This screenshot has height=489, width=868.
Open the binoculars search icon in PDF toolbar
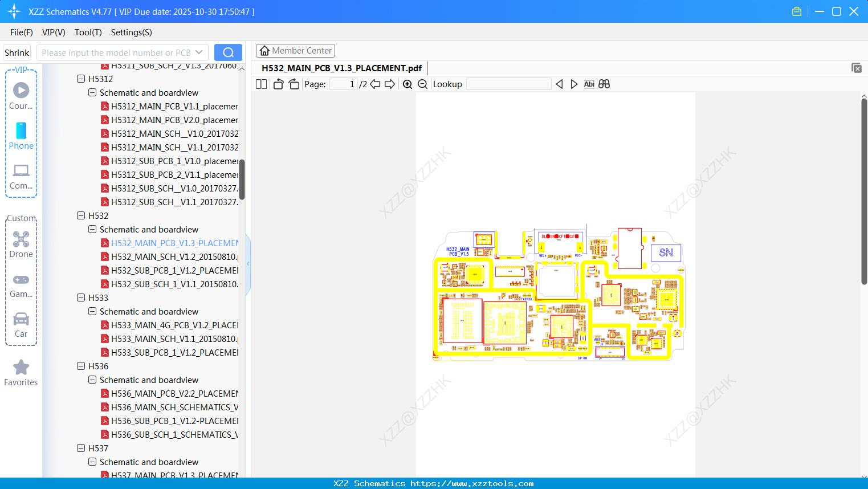604,84
